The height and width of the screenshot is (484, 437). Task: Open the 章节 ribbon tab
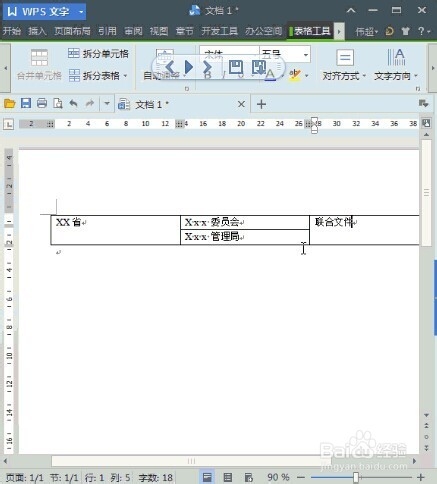point(185,31)
